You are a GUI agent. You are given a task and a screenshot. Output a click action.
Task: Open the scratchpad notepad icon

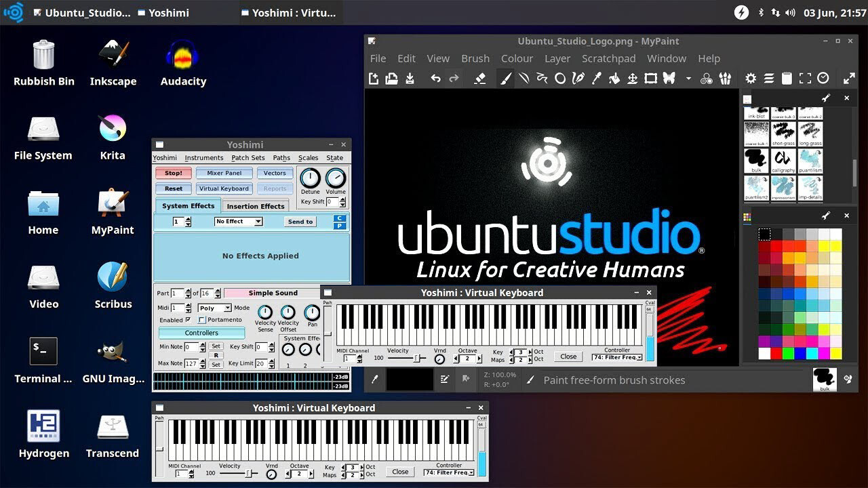(787, 79)
